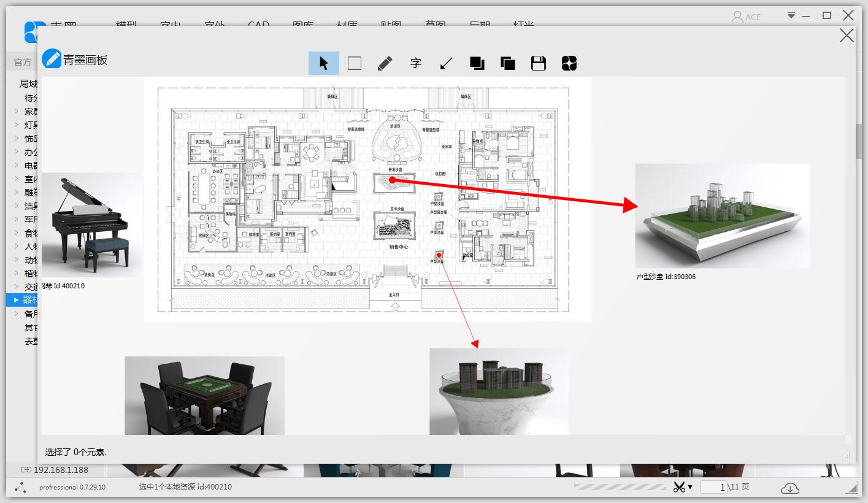The height and width of the screenshot is (503, 868).
Task: Expand the 雕塑 tree node arrow
Action: tap(17, 192)
